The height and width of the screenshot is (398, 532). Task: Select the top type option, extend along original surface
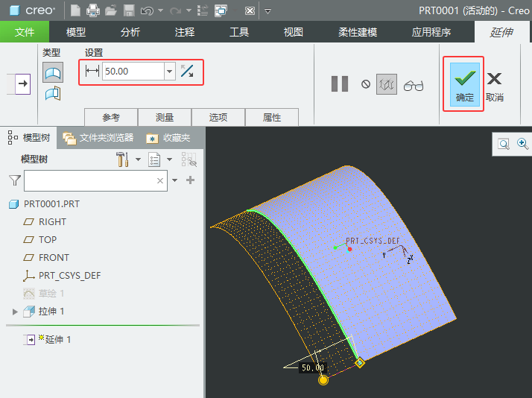click(x=53, y=72)
